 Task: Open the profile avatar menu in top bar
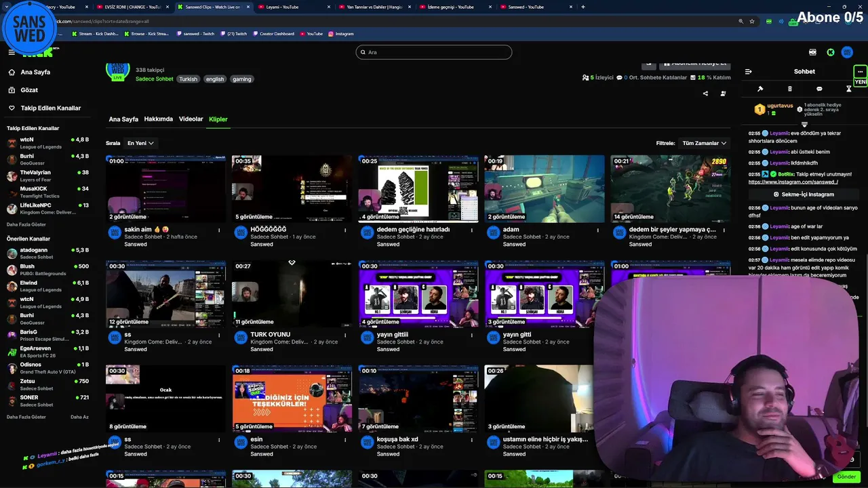847,52
